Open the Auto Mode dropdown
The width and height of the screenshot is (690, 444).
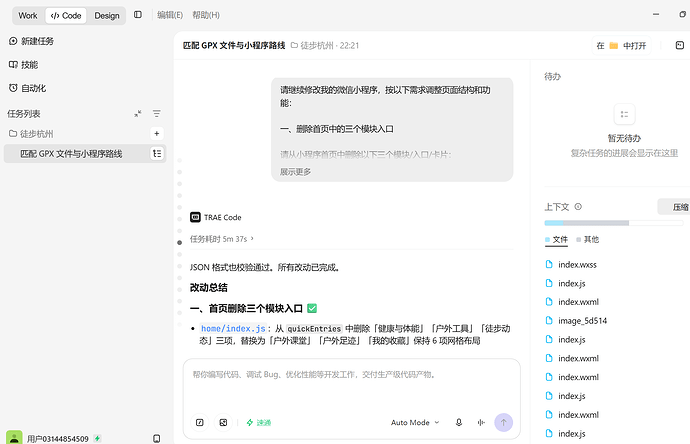click(x=415, y=422)
